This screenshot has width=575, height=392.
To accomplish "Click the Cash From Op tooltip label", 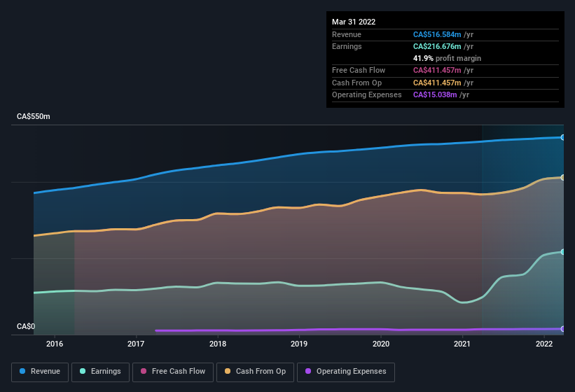I will 356,83.
